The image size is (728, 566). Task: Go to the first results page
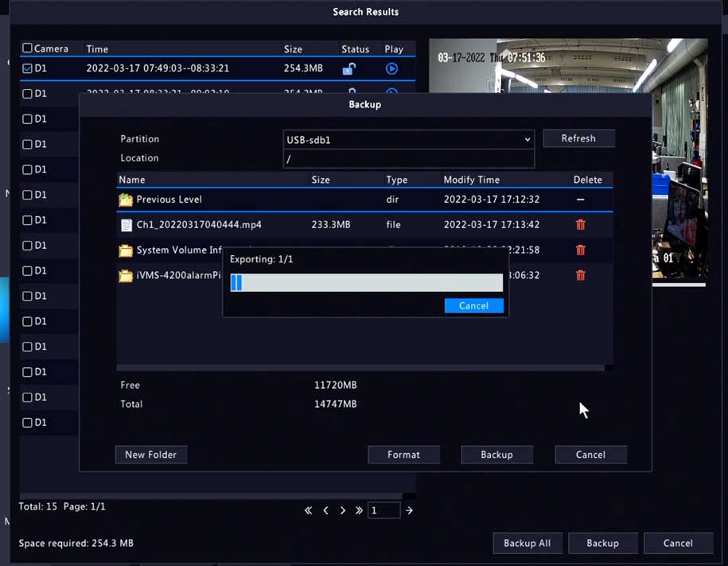tap(308, 510)
